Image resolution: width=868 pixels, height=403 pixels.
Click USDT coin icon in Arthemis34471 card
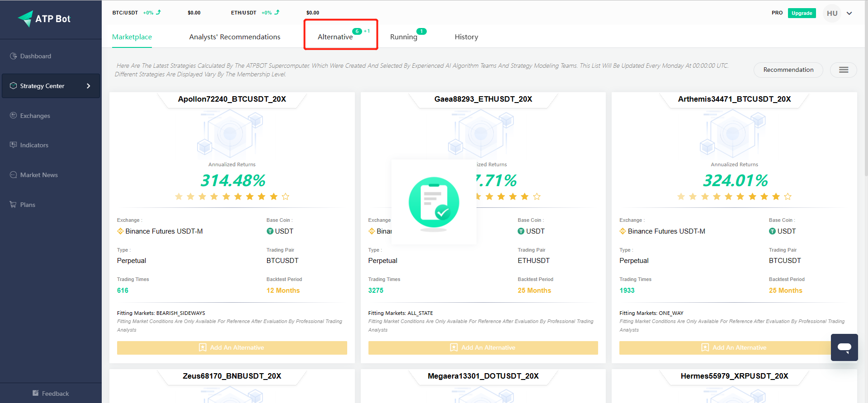click(772, 231)
